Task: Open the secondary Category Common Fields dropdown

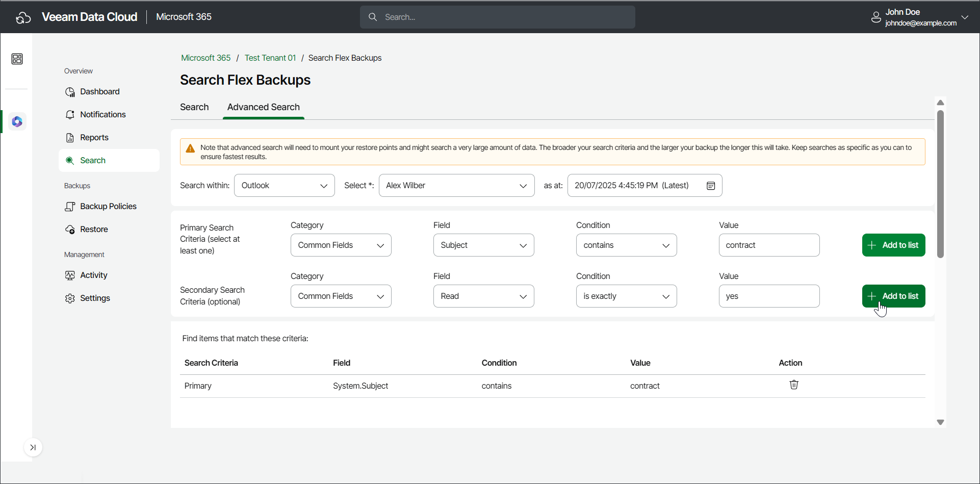Action: coord(341,296)
